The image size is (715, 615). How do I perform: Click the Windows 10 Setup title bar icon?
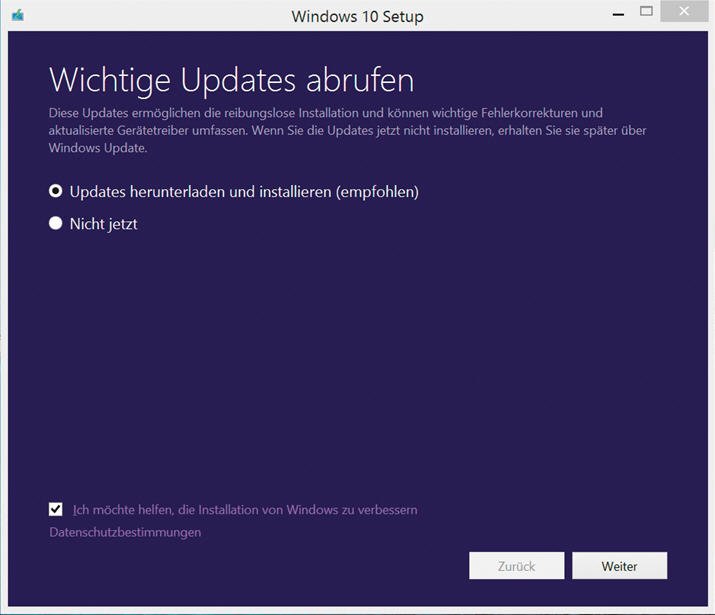coord(18,16)
